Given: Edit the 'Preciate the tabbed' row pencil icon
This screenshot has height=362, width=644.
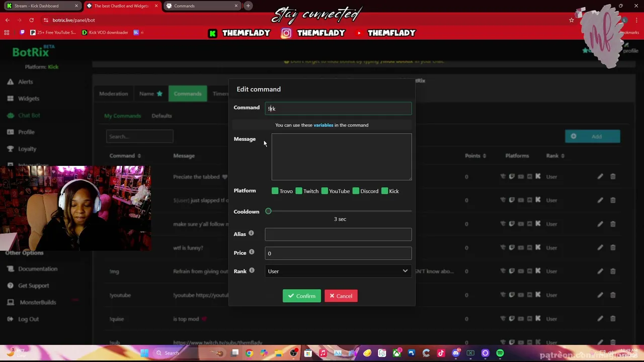Looking at the screenshot, I should click(600, 176).
